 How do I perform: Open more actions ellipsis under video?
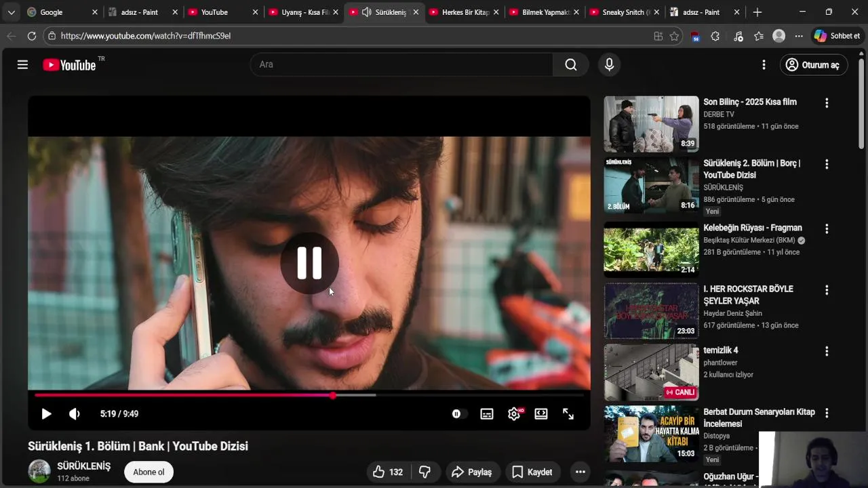(580, 472)
